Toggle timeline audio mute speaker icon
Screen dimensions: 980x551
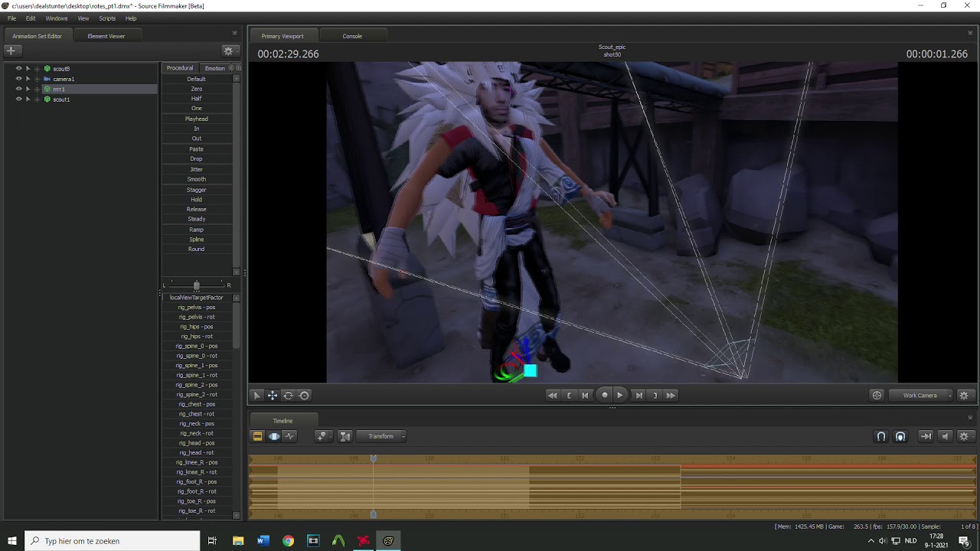945,436
